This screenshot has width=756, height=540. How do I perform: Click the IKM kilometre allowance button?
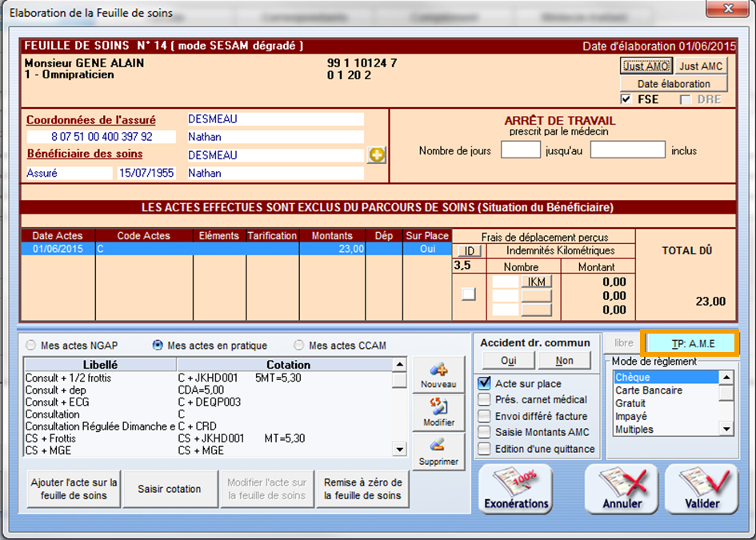[x=537, y=282]
